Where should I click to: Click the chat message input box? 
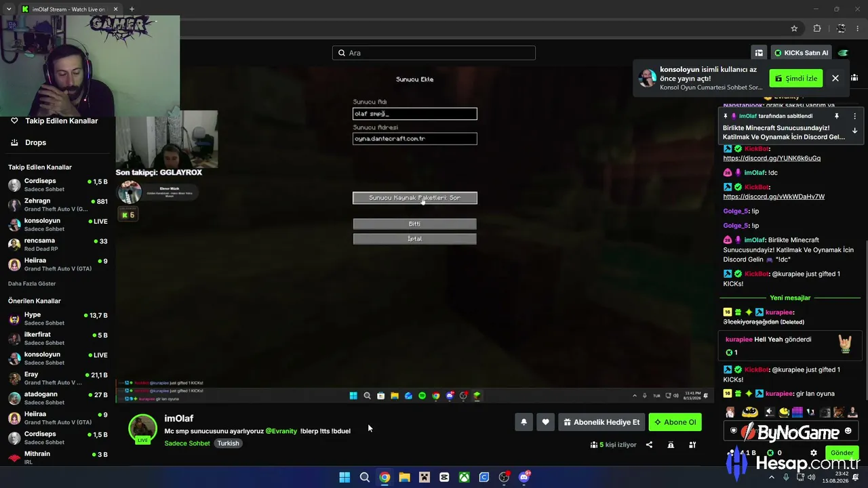790,431
